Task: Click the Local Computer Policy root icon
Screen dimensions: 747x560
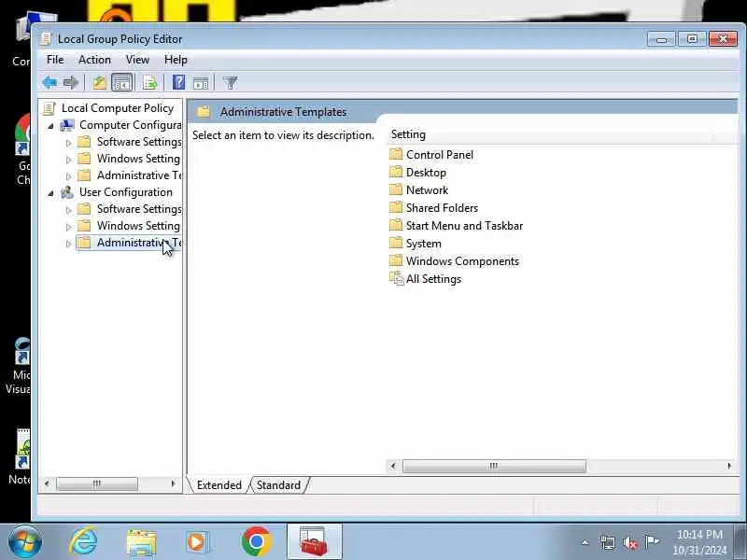Action: [49, 108]
